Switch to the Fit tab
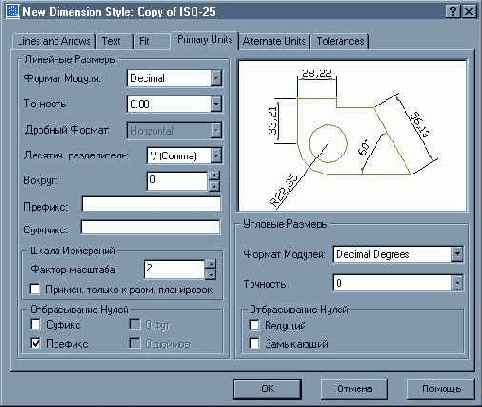The image size is (482, 407). pyautogui.click(x=152, y=41)
